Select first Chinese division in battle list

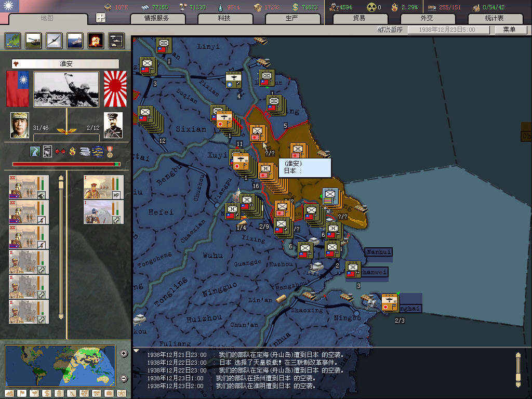29,187
